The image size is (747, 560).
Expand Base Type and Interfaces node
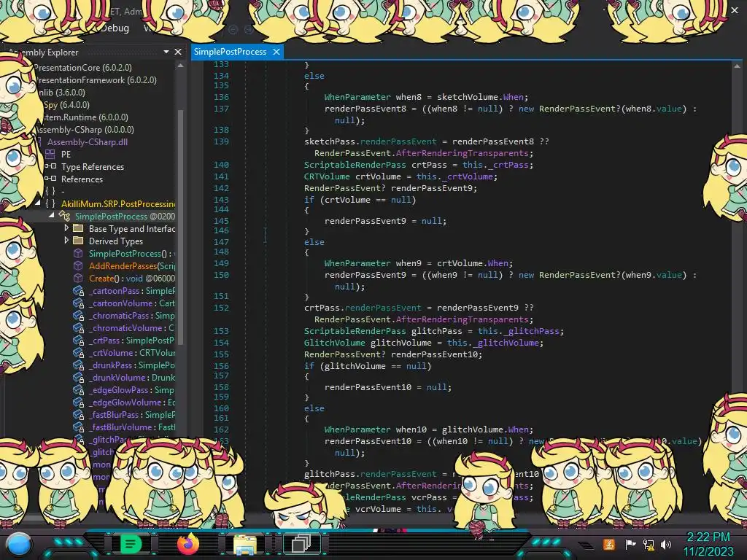click(66, 228)
